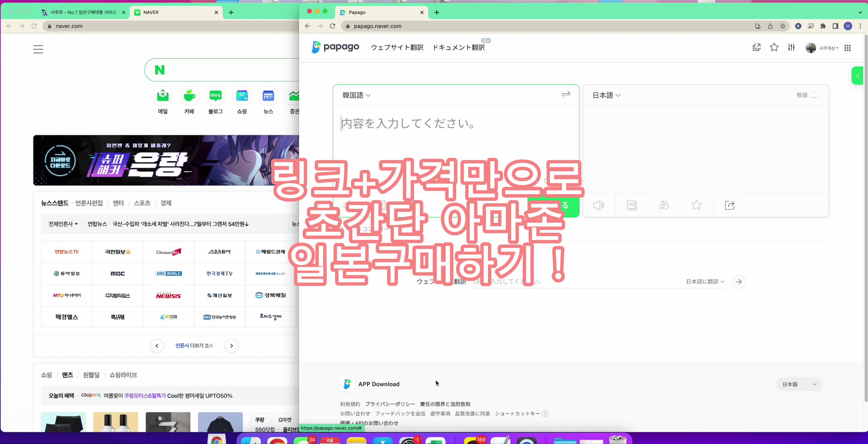Select the 원쁠딜 shopping tab
Screen dimensions: 868x444
point(91,375)
